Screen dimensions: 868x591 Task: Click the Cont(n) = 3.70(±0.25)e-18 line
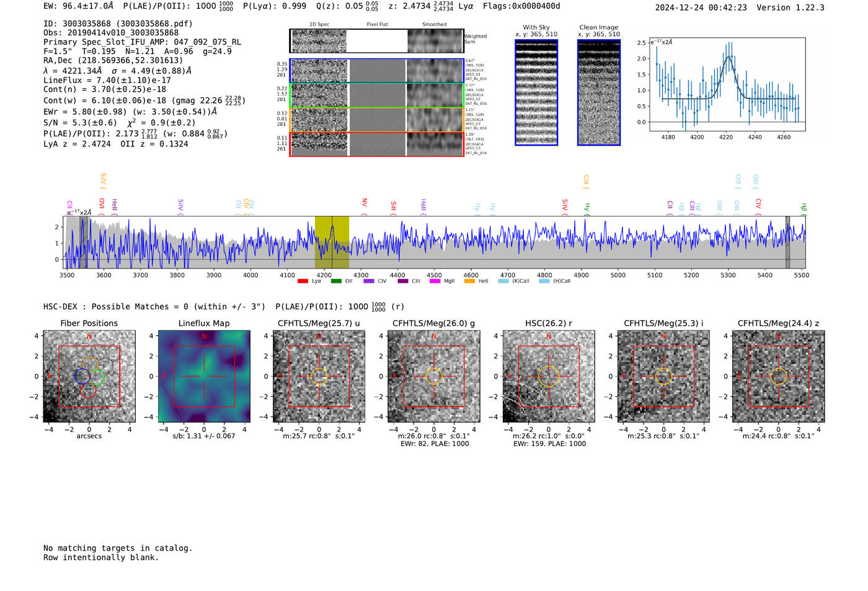105,89
